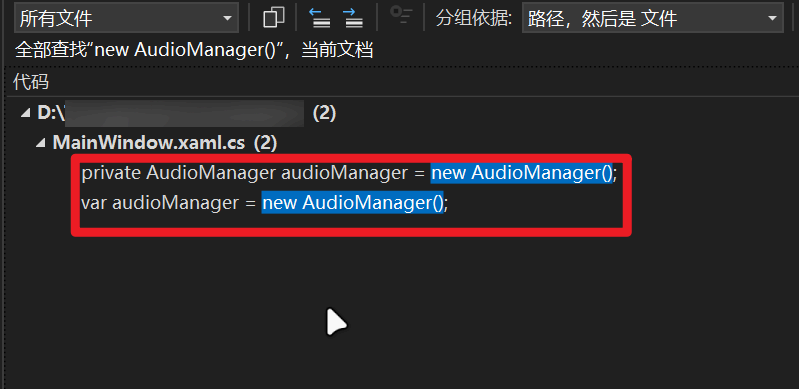Click highlighted match in first result
799x389 pixels.
click(521, 173)
